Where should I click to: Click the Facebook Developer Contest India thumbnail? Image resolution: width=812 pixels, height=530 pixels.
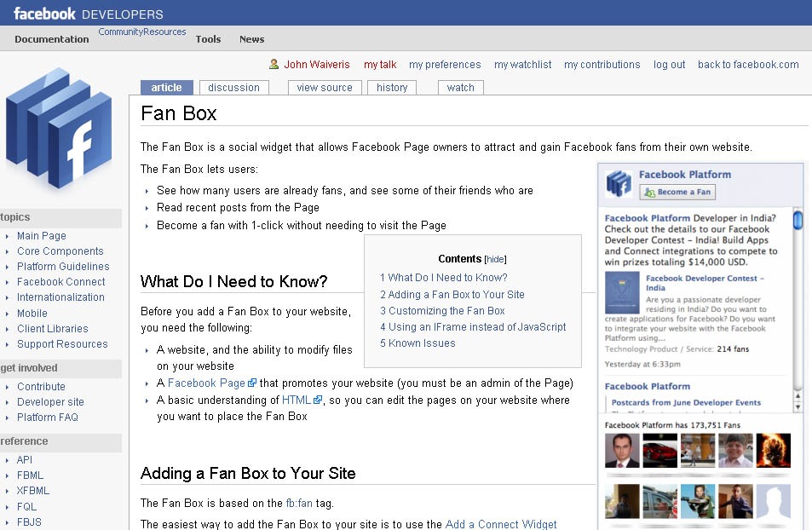click(x=622, y=292)
